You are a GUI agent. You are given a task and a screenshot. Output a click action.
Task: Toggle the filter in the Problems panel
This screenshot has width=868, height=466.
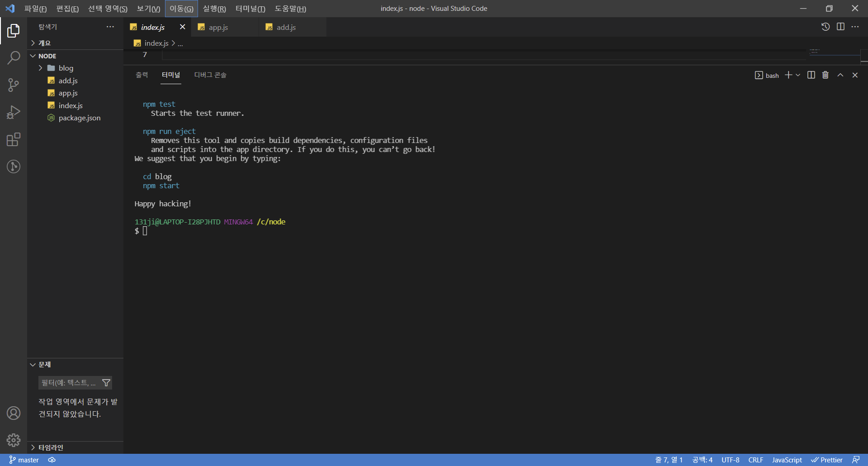106,382
